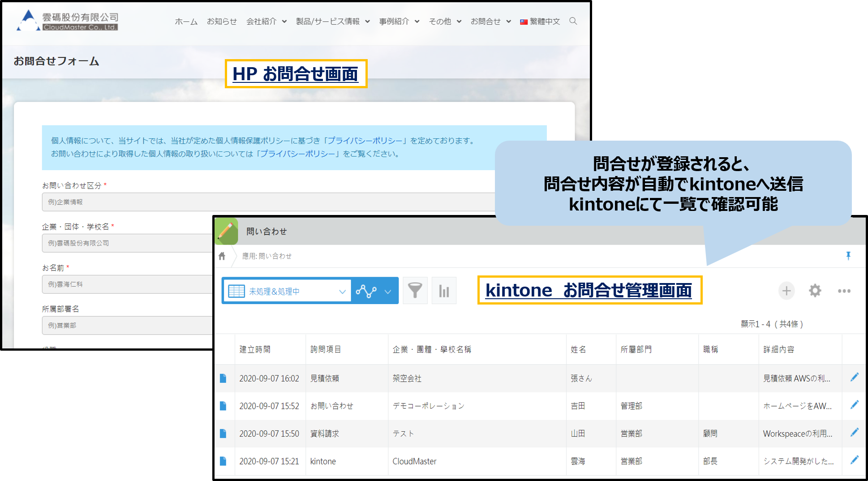Image resolution: width=868 pixels, height=481 pixels.
Task: Open site search with the magnifier icon
Action: coord(573,21)
